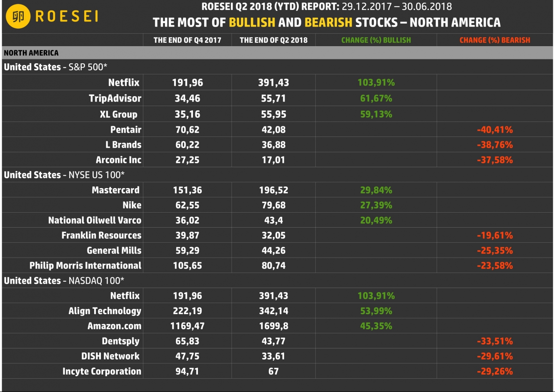Viewport: 555px width, 392px height.
Task: Click General Mills Q2 2018 value 44,26
Action: [x=273, y=251]
